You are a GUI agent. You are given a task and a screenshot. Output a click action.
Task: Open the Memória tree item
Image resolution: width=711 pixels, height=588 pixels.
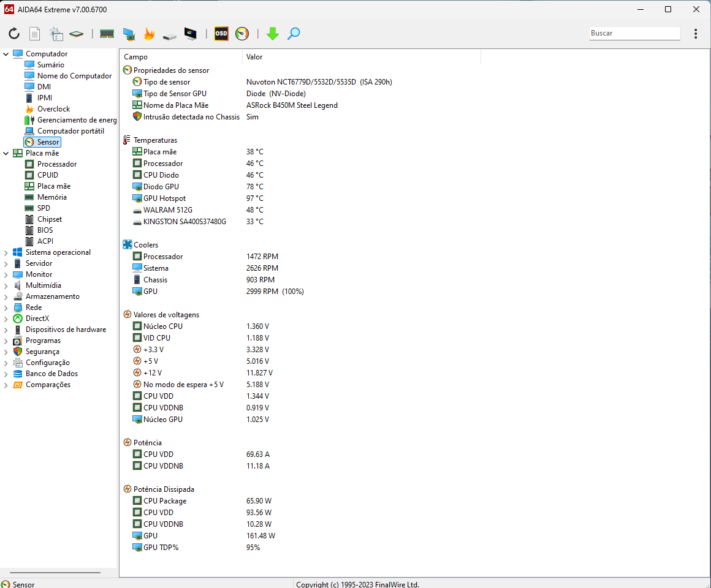tap(51, 197)
